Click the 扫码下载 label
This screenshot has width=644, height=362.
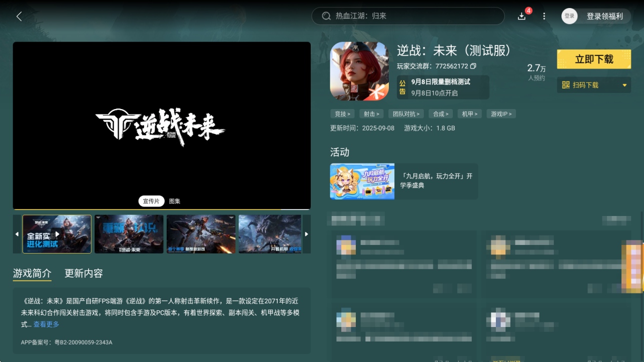point(585,85)
